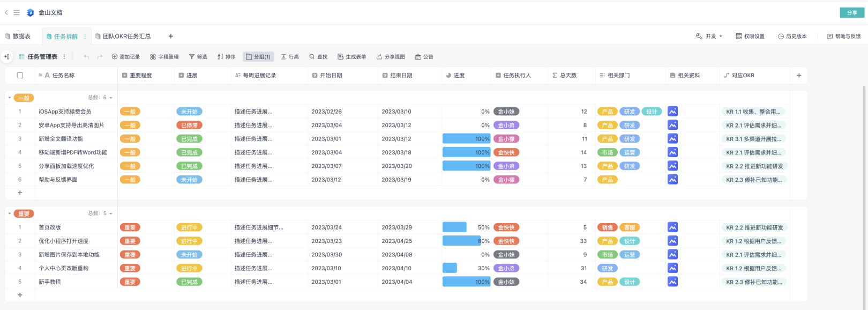Click the green 分享 button
Viewport: 868px width, 310px height.
click(851, 13)
